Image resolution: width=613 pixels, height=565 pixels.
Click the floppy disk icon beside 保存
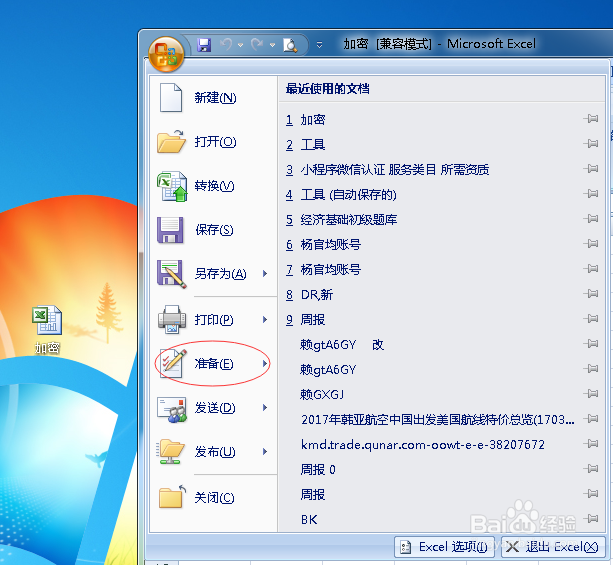(x=170, y=230)
